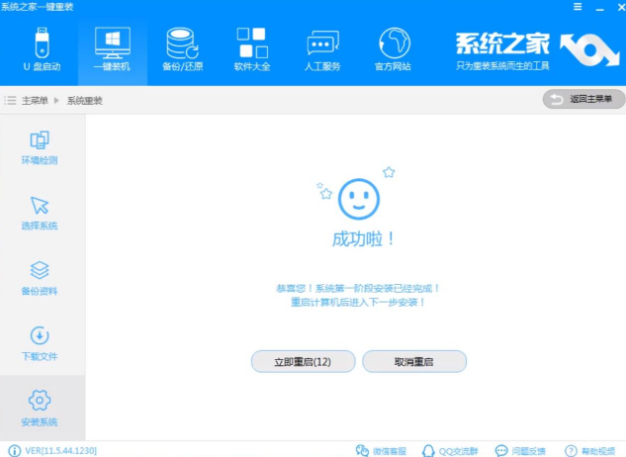
Task: Open the 人工服务 manual service chat
Action: [322, 50]
